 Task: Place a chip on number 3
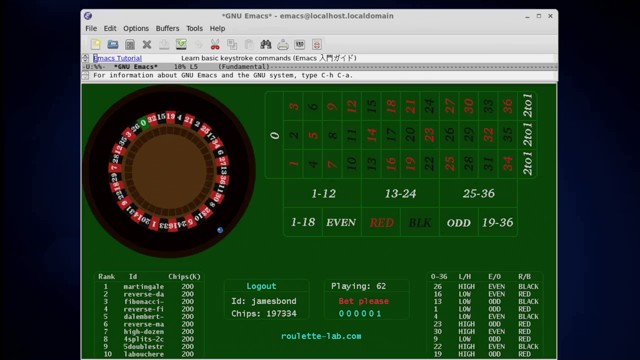(x=293, y=106)
